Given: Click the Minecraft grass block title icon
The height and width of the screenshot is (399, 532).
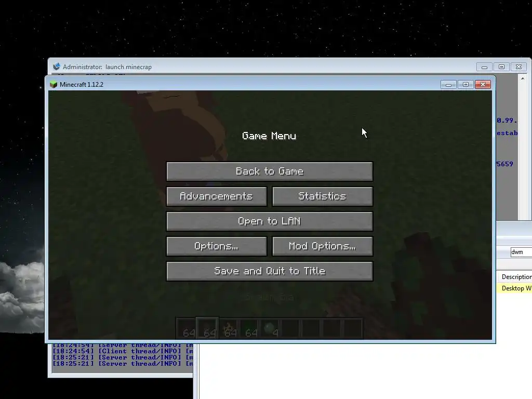Looking at the screenshot, I should tap(54, 85).
